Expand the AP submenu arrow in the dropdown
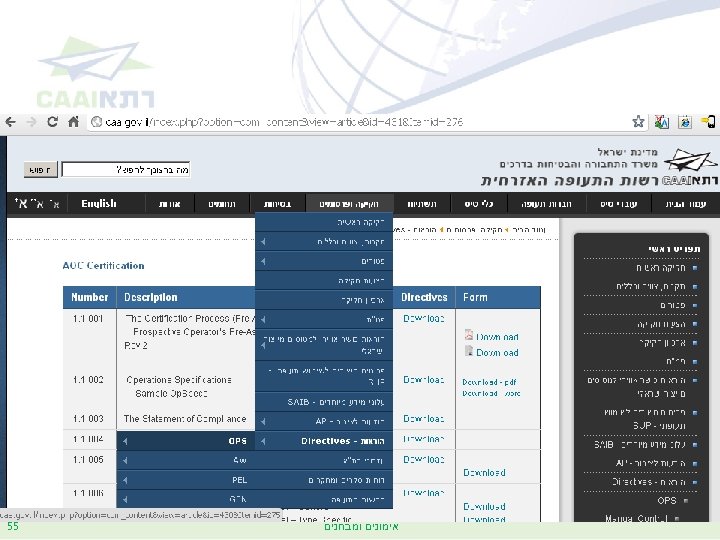The image size is (720, 540). (x=263, y=421)
